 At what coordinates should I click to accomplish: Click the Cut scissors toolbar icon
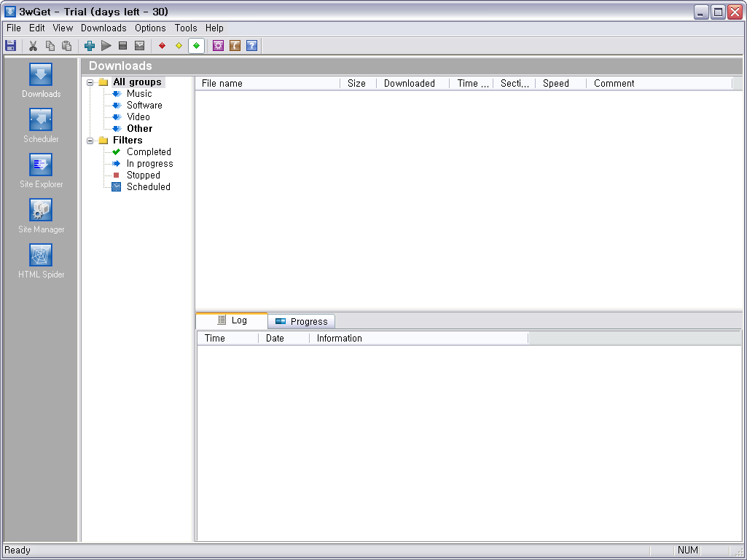(33, 46)
